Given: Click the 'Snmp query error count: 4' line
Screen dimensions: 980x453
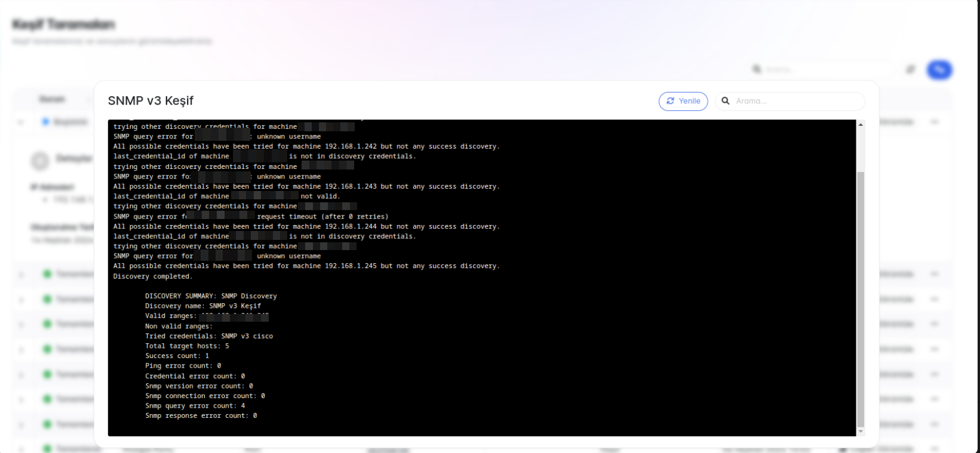Looking at the screenshot, I should 195,406.
